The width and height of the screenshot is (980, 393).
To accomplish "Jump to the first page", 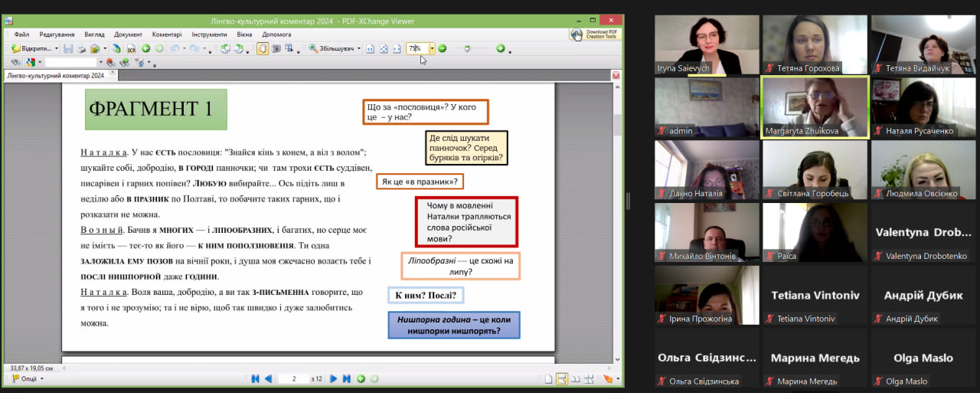I will 255,378.
